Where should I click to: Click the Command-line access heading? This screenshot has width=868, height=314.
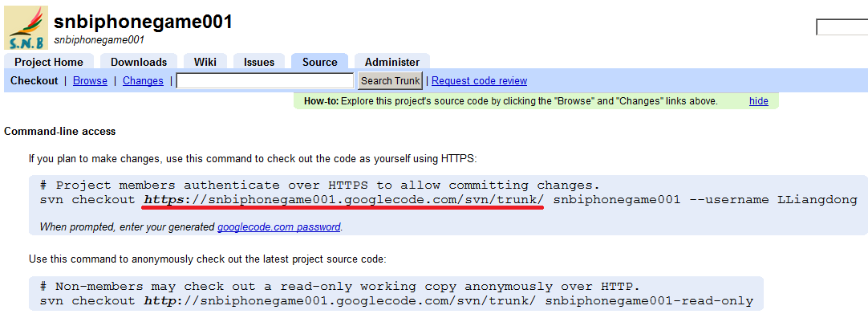point(60,131)
